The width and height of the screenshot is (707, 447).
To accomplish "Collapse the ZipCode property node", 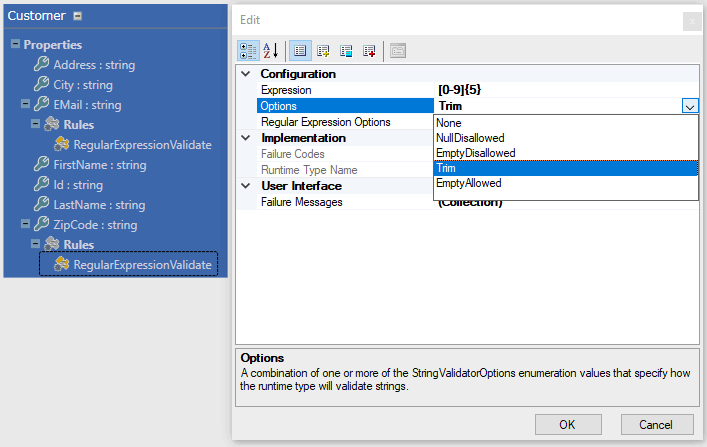I will pyautogui.click(x=25, y=224).
